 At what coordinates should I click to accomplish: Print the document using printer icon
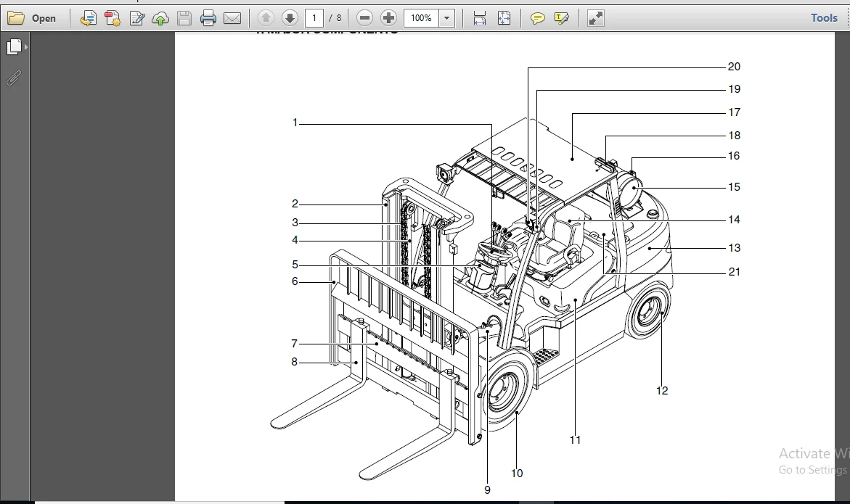[x=208, y=18]
